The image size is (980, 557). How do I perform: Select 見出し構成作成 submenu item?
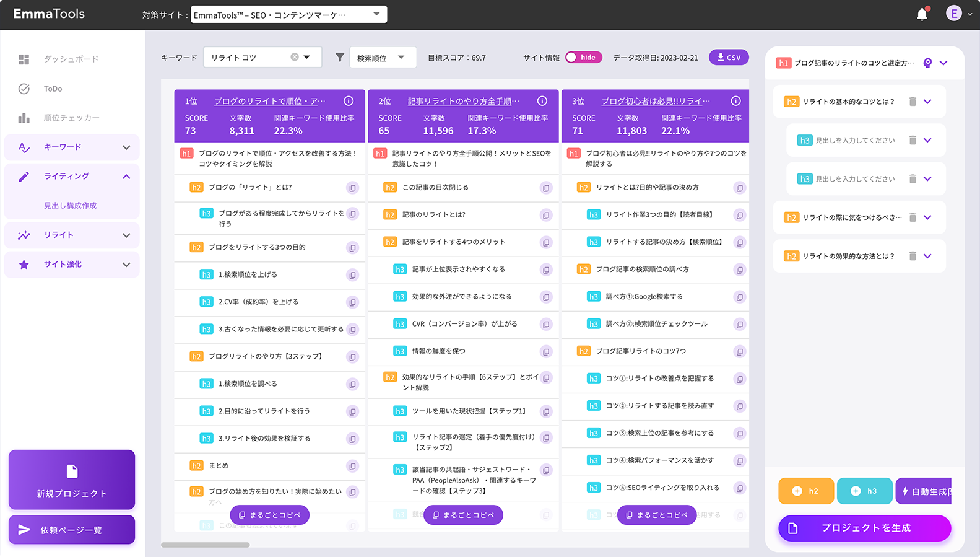(70, 206)
